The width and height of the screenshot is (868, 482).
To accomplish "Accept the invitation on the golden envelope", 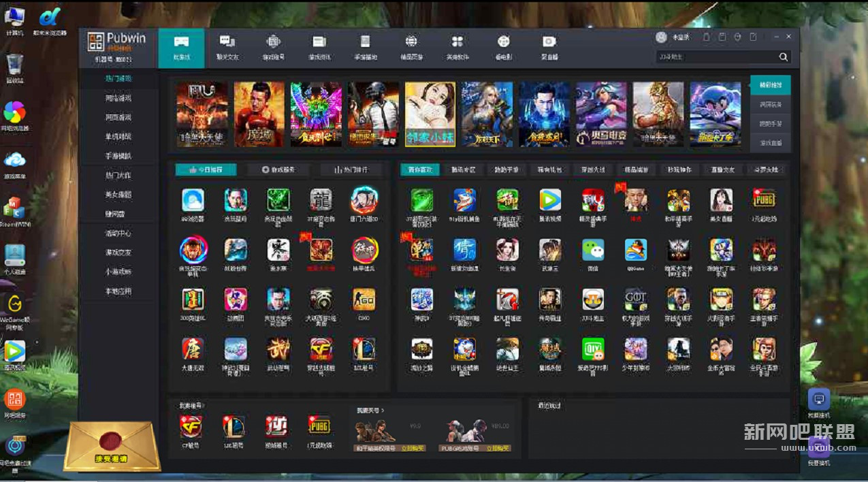I will 112,459.
